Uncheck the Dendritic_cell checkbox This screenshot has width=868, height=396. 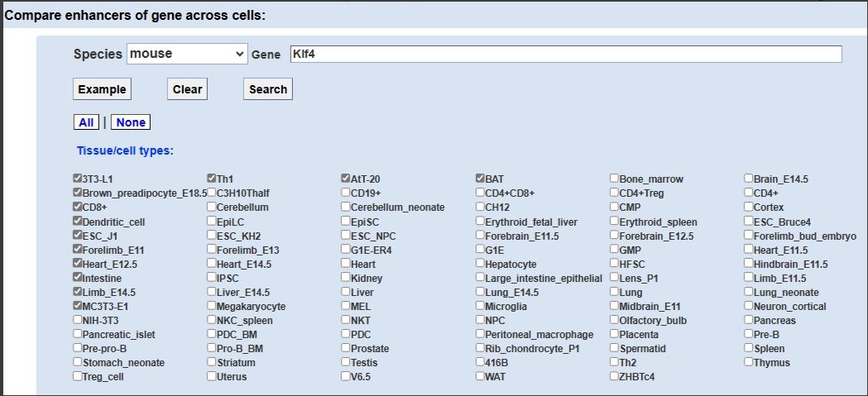tap(78, 222)
